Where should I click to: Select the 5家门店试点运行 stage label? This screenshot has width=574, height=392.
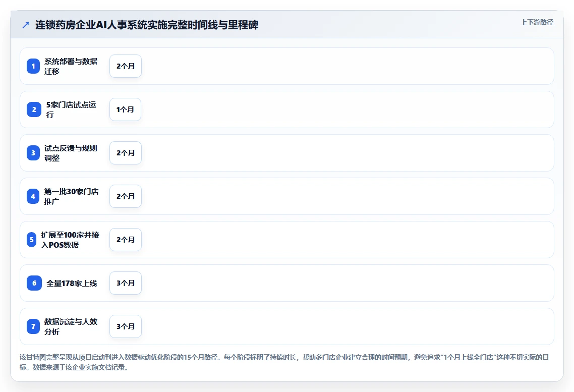coord(71,109)
